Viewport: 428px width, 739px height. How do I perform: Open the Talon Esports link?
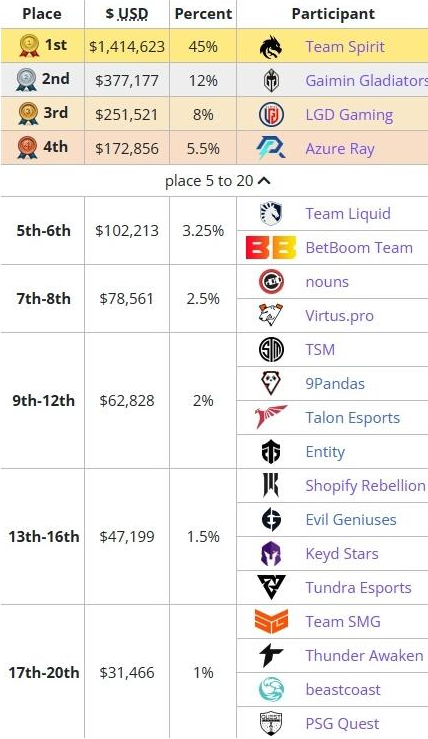[353, 418]
